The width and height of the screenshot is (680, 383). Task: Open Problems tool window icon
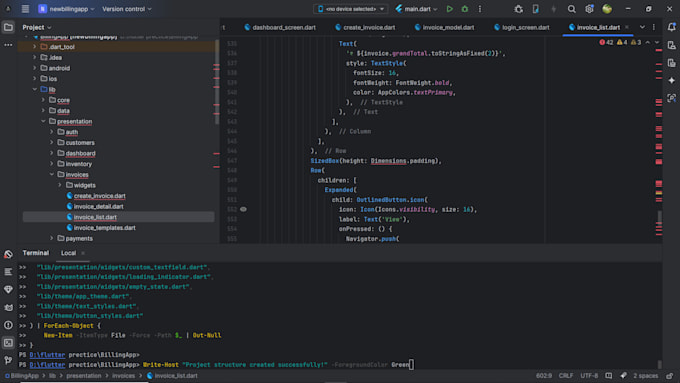point(8,325)
